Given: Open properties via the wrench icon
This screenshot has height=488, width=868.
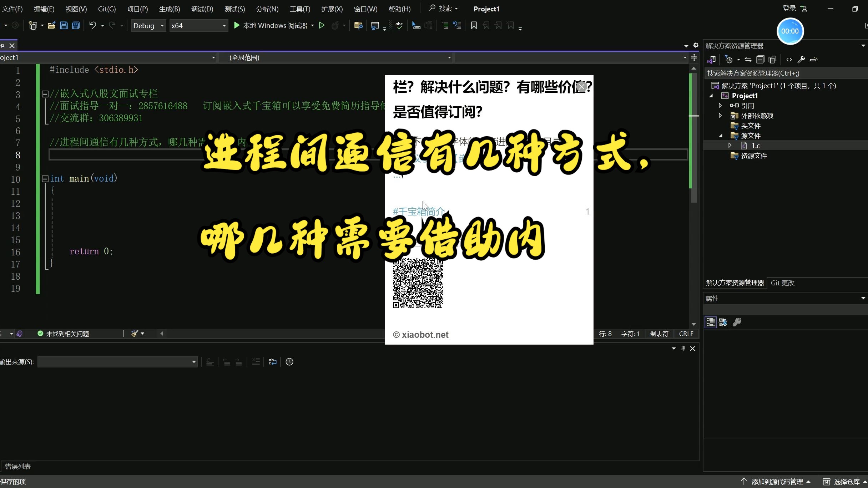Looking at the screenshot, I should (x=801, y=60).
